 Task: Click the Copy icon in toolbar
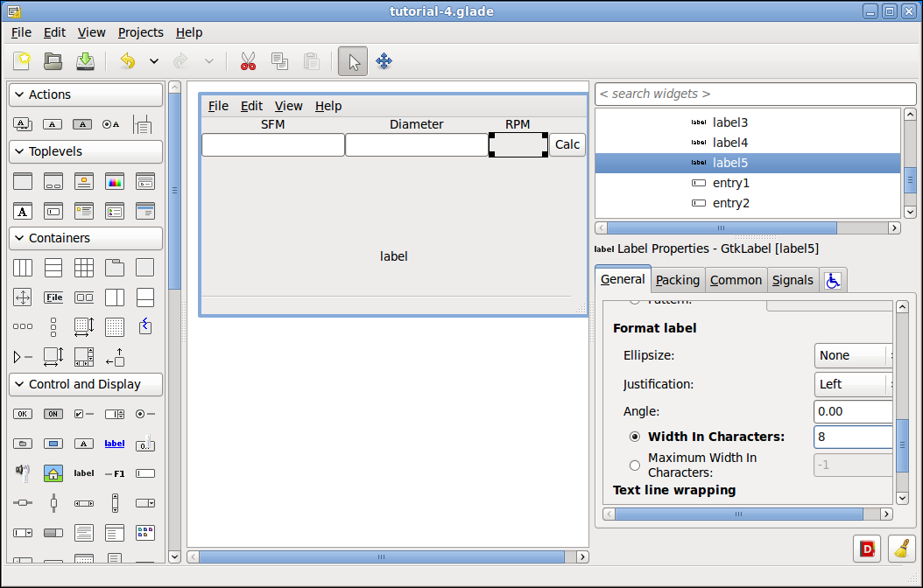coord(279,60)
